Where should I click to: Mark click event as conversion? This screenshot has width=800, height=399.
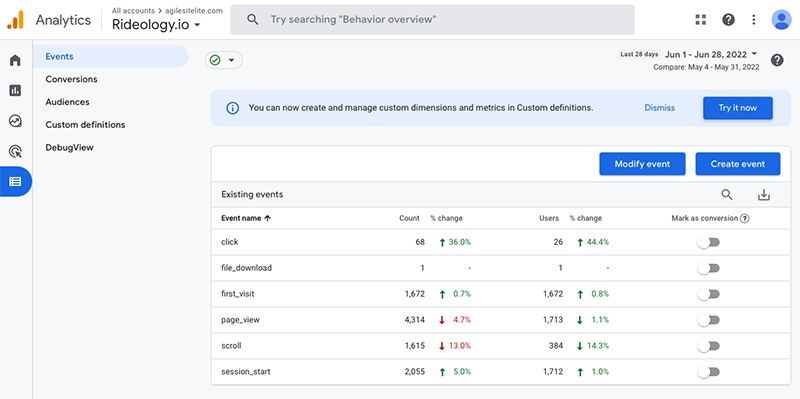coord(709,242)
